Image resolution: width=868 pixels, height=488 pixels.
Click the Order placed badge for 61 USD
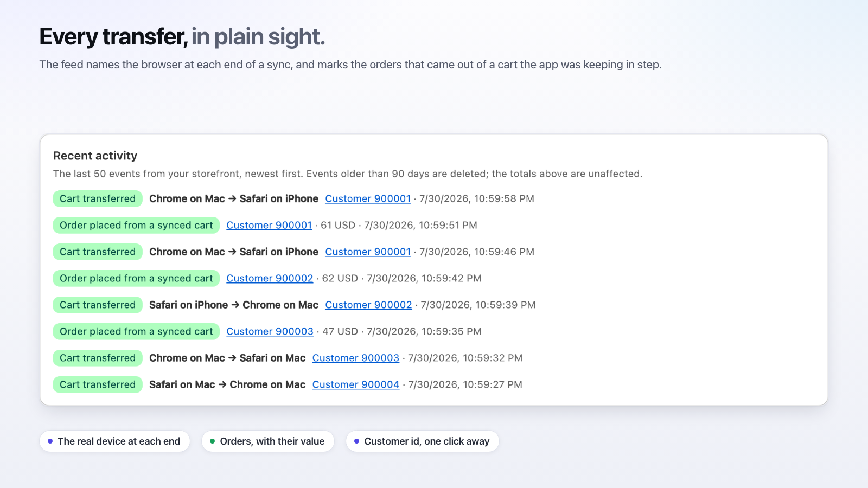[x=136, y=225]
